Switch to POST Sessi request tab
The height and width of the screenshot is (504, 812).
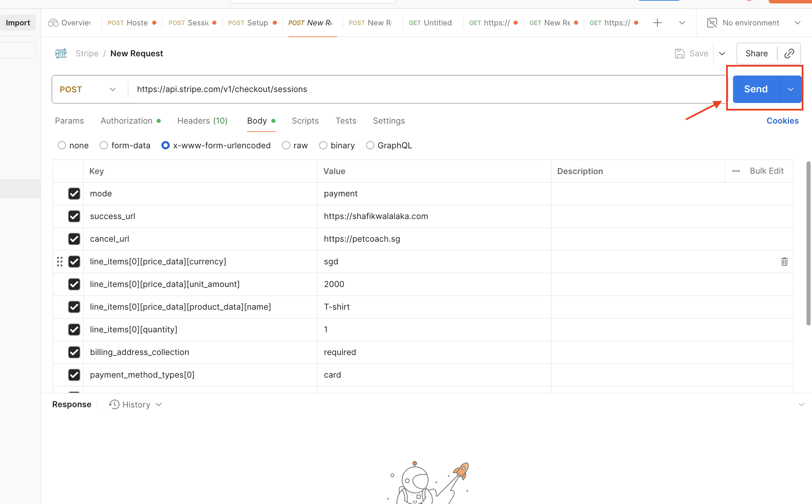[x=192, y=23]
